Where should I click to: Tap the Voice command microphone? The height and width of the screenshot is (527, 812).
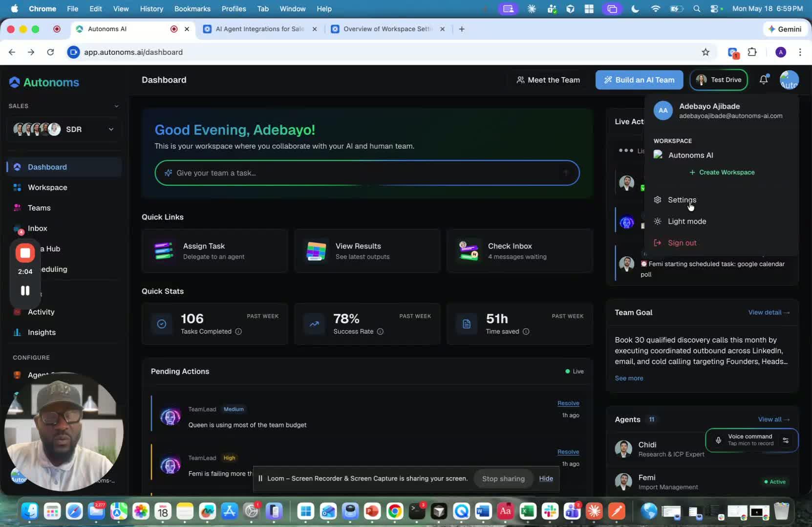[718, 440]
